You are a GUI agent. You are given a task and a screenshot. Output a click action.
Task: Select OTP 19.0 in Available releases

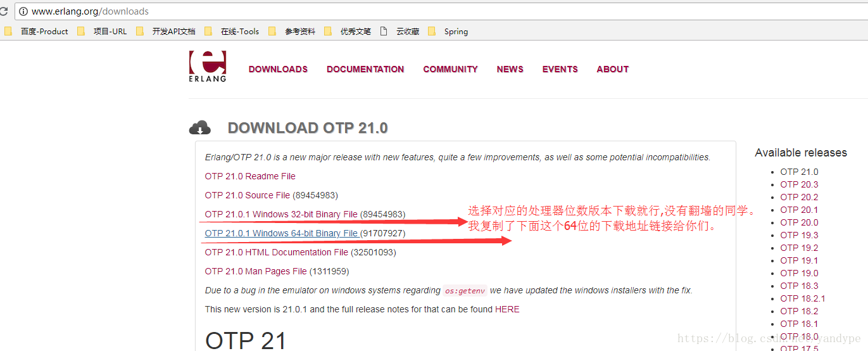point(799,273)
